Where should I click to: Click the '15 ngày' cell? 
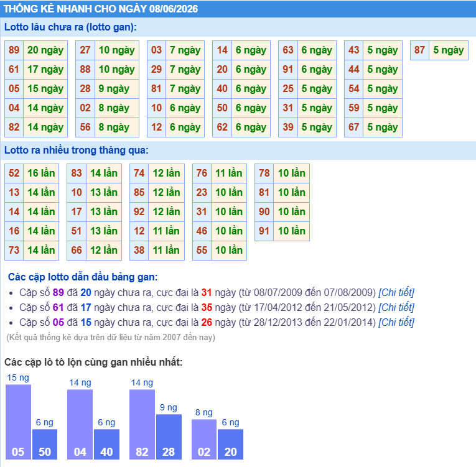(45, 88)
